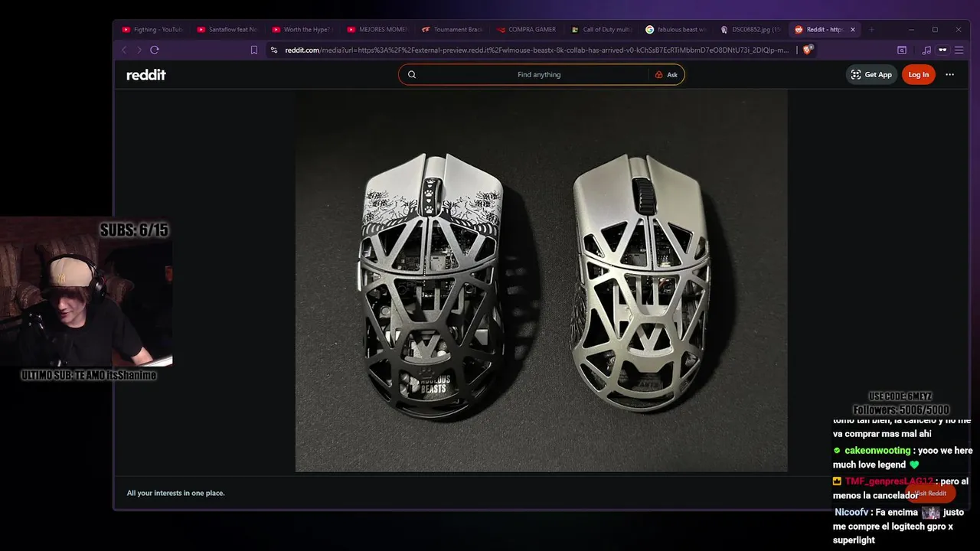Switch to the MEJORES MOMENTOS tab
This screenshot has height=551, width=980.
(377, 30)
